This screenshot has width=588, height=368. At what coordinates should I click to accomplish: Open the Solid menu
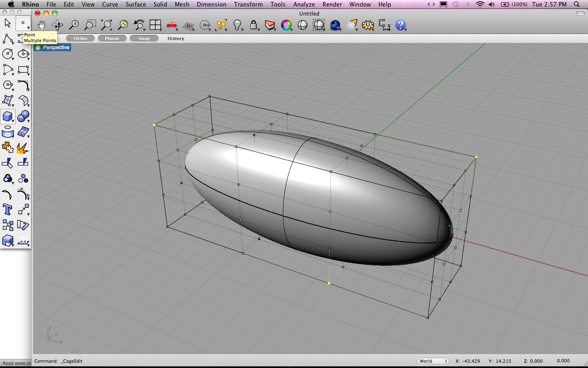click(x=160, y=4)
